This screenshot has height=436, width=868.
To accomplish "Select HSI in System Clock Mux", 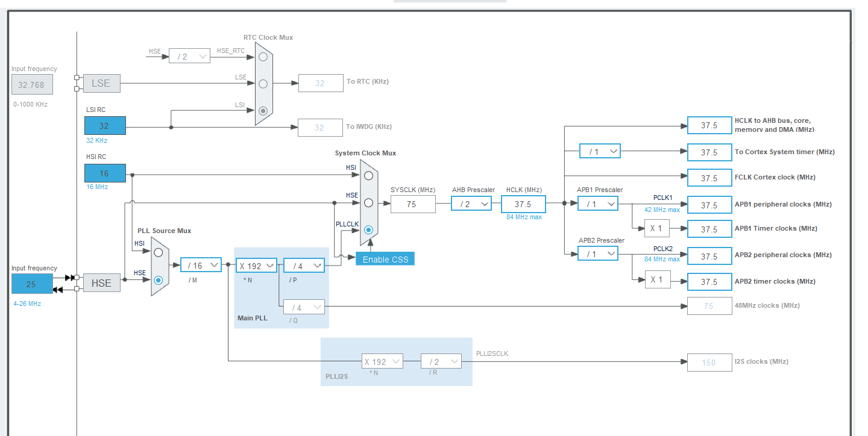I will (368, 176).
